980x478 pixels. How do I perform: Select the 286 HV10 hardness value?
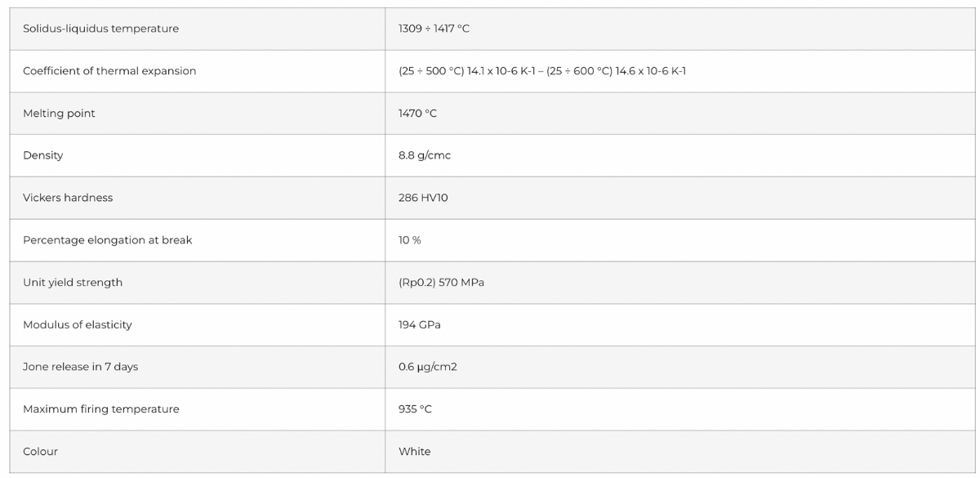point(423,198)
